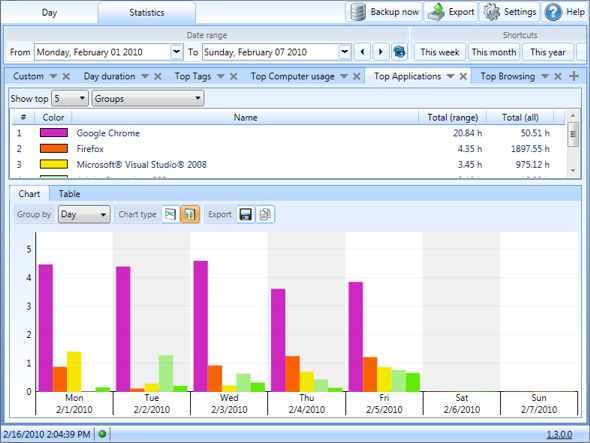Close the Custom tab
This screenshot has height=443, width=590.
66,76
